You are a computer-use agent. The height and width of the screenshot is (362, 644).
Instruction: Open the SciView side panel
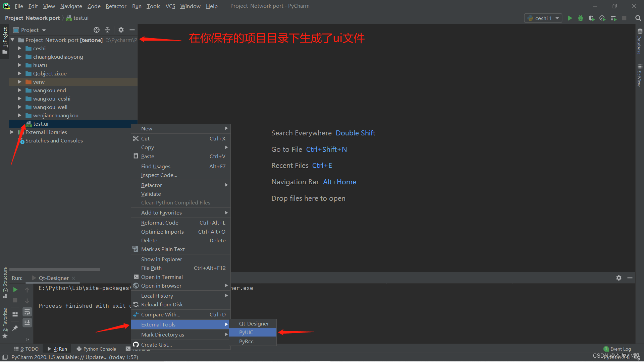coord(640,75)
